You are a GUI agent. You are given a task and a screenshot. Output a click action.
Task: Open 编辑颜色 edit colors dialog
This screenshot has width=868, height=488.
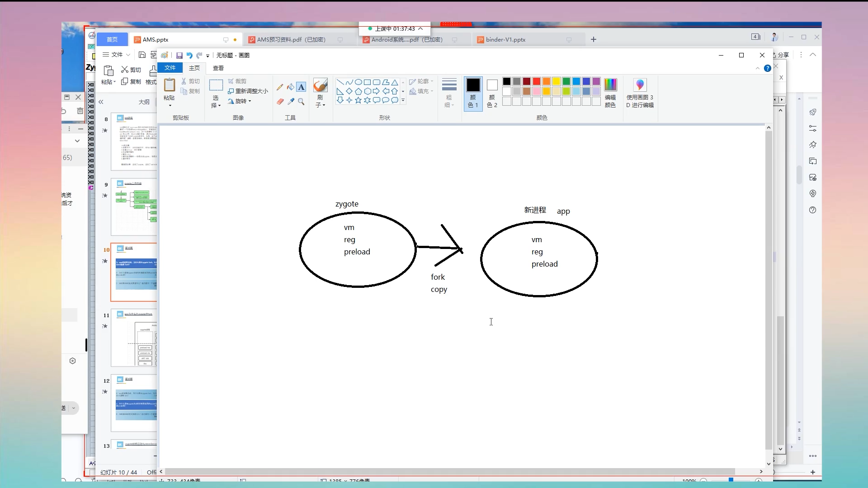coord(610,93)
